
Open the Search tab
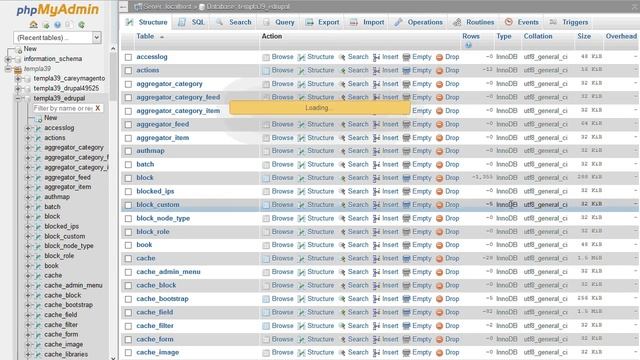point(234,22)
